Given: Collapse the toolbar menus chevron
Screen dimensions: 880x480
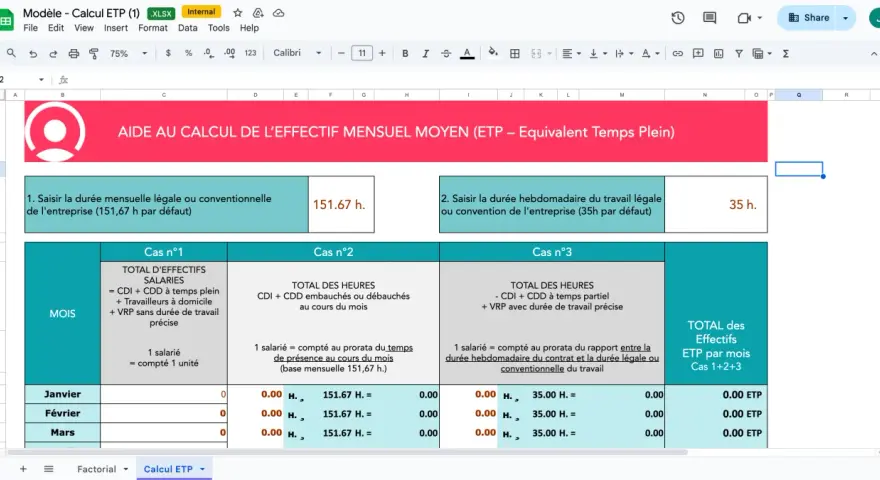Looking at the screenshot, I should [x=873, y=53].
